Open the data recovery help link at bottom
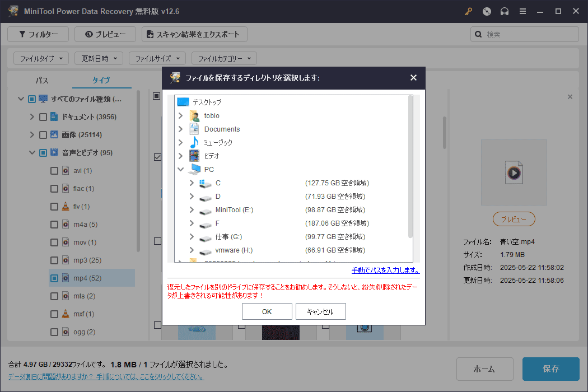 click(106, 376)
